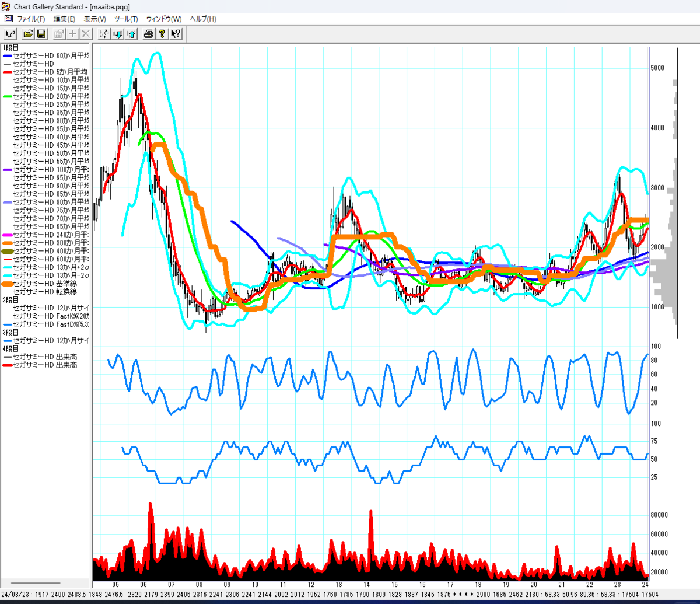Open the 編集(E) menu
The width and height of the screenshot is (700, 604).
[64, 19]
